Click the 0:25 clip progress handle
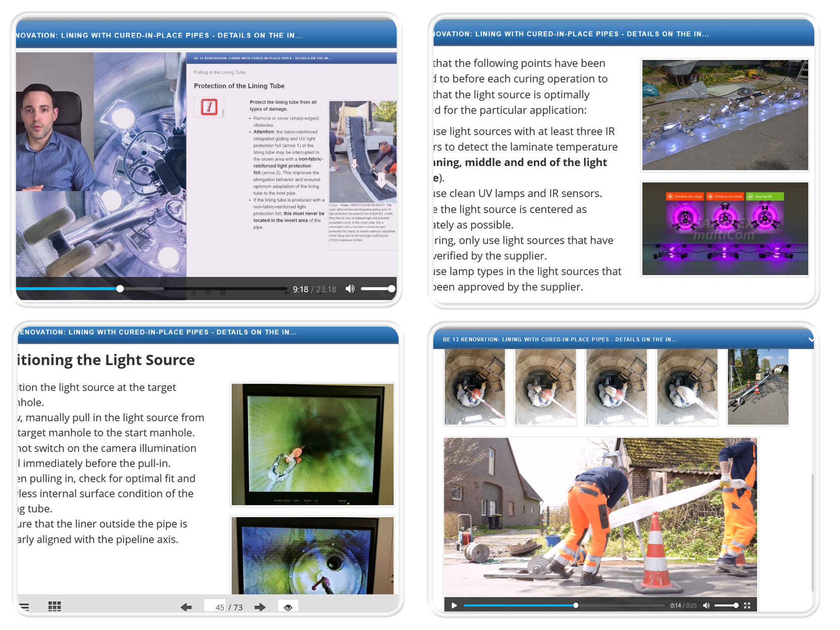The image size is (840, 630). 576,605
